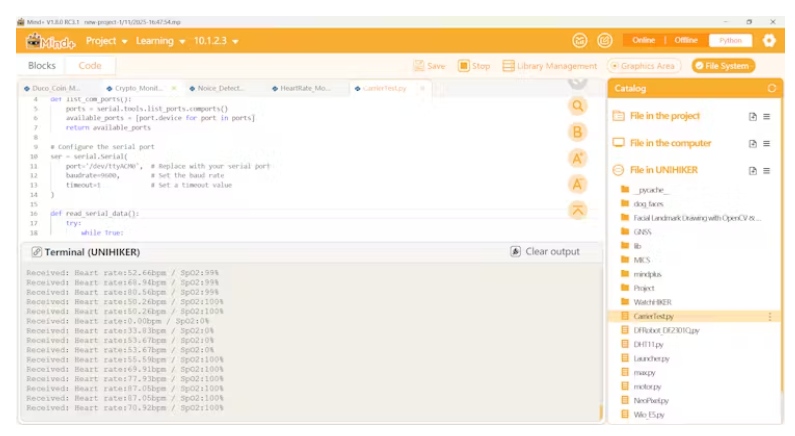Open the Project dropdown menu

106,41
